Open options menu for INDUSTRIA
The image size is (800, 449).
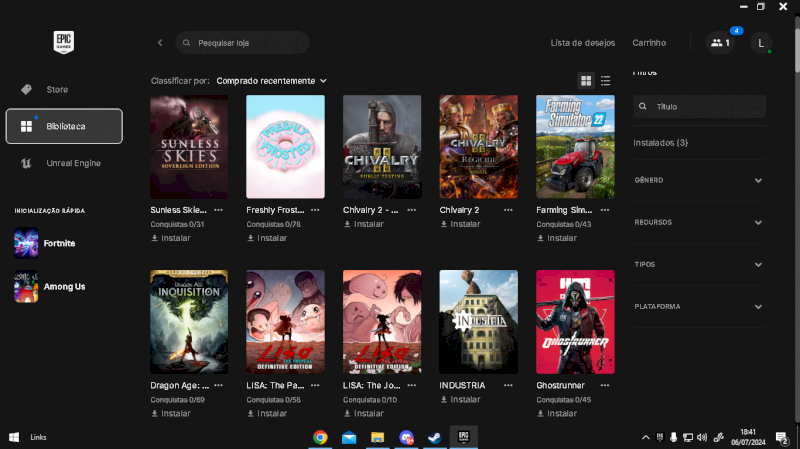508,385
